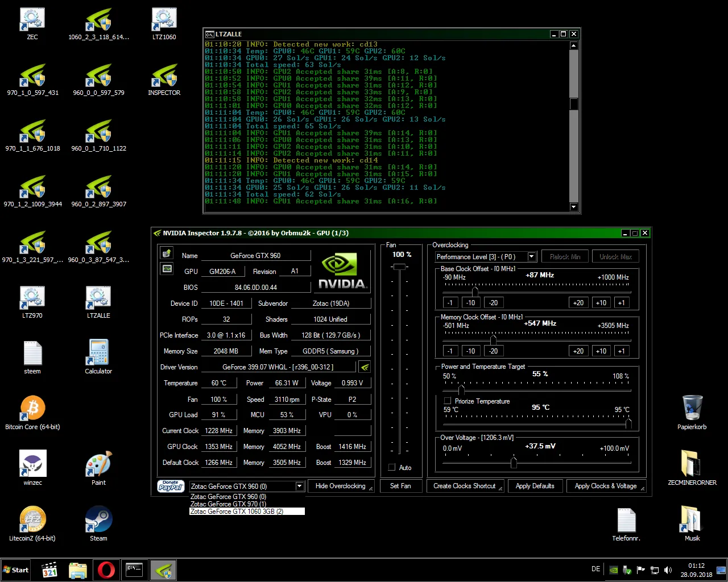Screen dimensions: 728x582
Task: Expand the Performance Level [3] - (P0) dropdown
Action: tap(532, 257)
